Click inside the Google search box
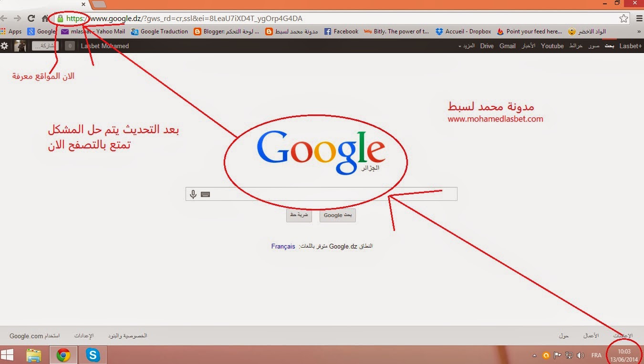 (x=321, y=194)
